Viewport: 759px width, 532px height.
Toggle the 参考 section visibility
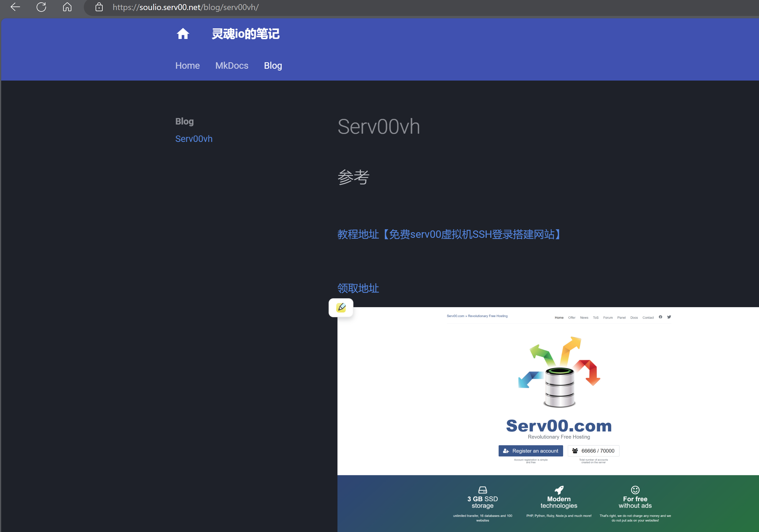tap(353, 176)
